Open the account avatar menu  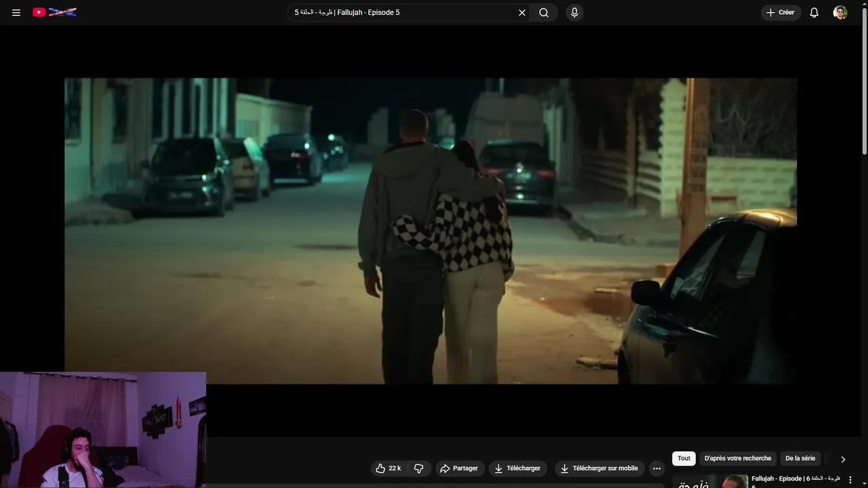tap(840, 12)
